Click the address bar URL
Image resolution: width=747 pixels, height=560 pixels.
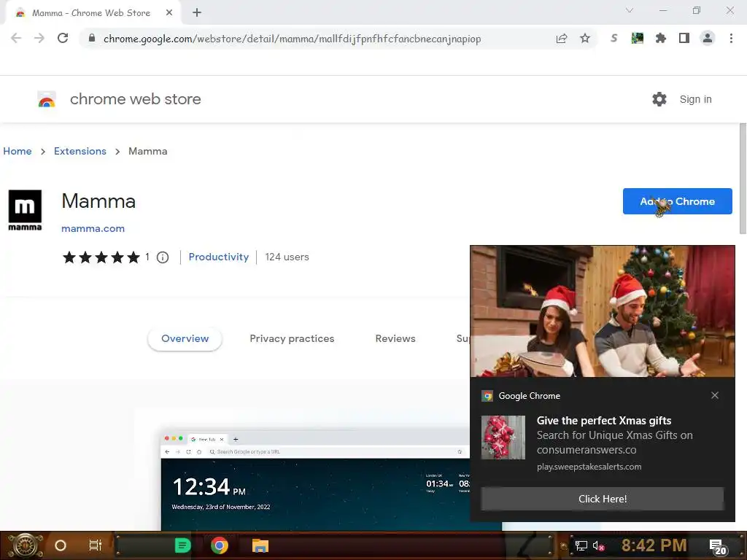point(292,39)
